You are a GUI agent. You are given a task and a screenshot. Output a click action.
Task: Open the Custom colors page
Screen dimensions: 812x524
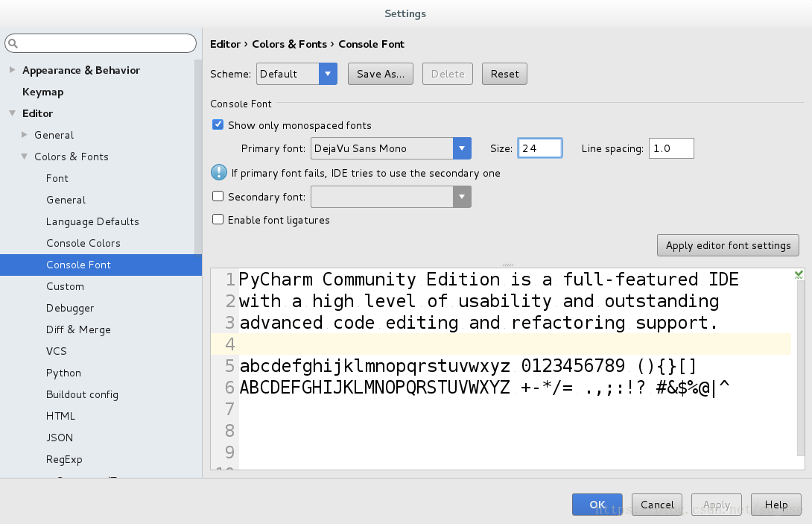(66, 287)
